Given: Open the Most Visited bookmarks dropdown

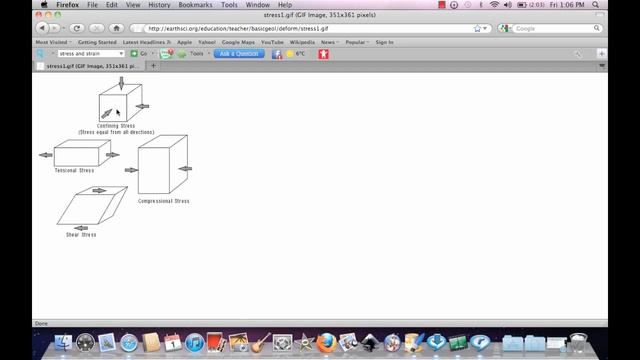Looking at the screenshot, I should point(53,42).
